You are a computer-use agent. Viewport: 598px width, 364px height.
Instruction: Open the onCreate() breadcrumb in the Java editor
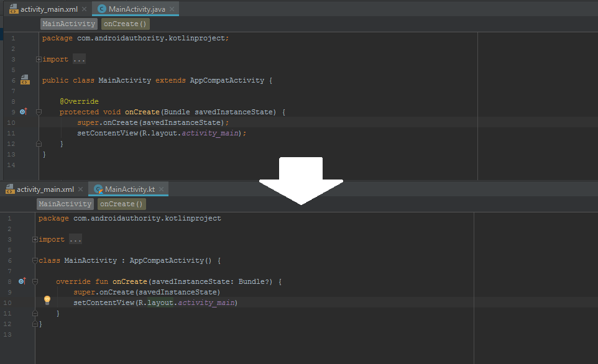coord(125,23)
